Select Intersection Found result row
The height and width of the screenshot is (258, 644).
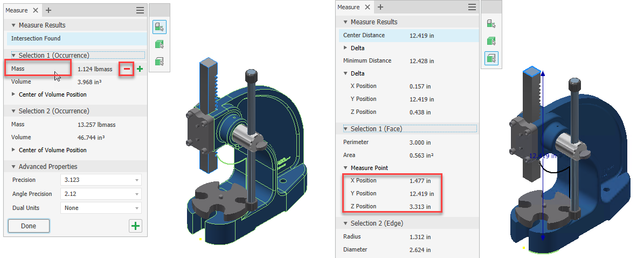77,39
